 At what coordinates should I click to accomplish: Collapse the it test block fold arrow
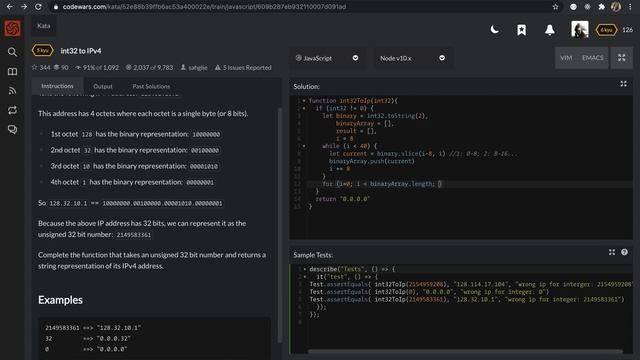tap(304, 277)
